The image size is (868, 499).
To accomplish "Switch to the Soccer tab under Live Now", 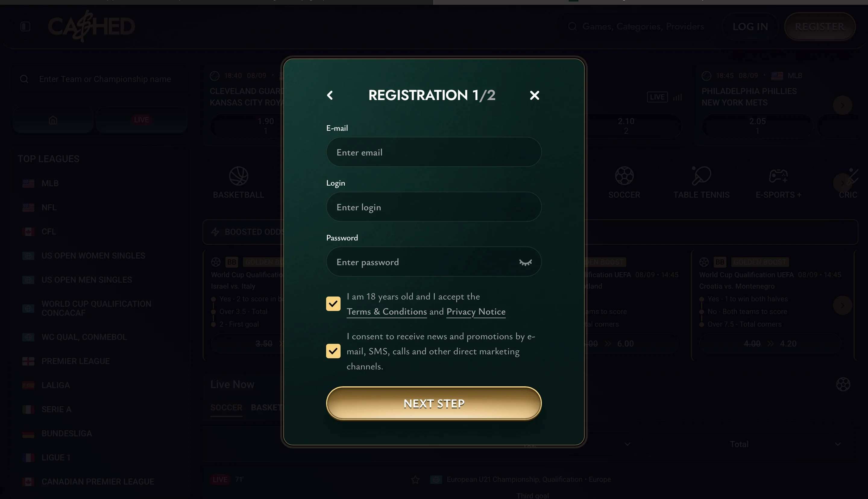I will pos(226,407).
